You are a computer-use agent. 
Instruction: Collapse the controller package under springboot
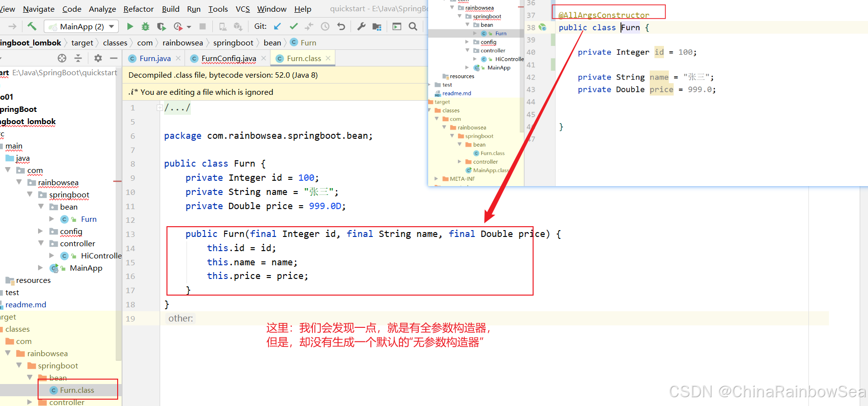(x=41, y=243)
